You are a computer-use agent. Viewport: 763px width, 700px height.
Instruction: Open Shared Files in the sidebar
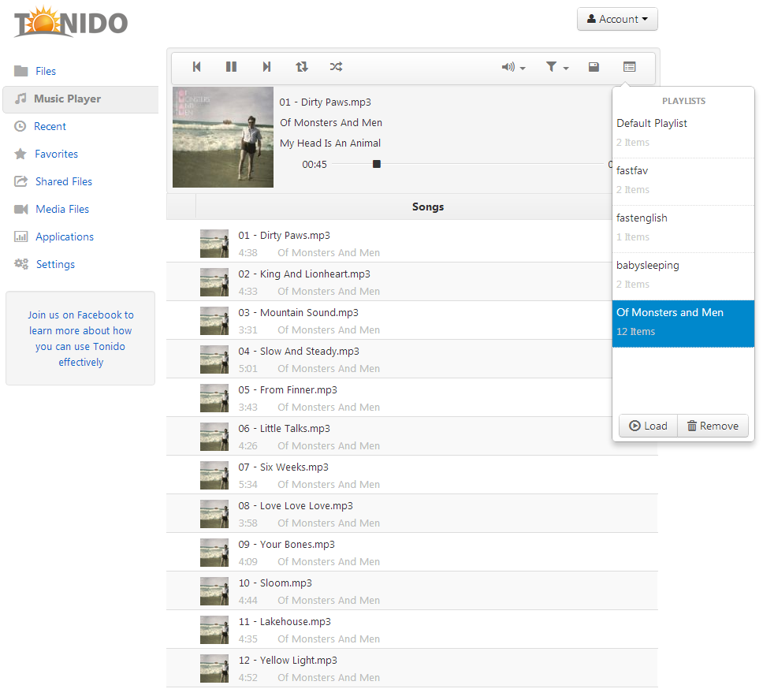click(x=63, y=181)
